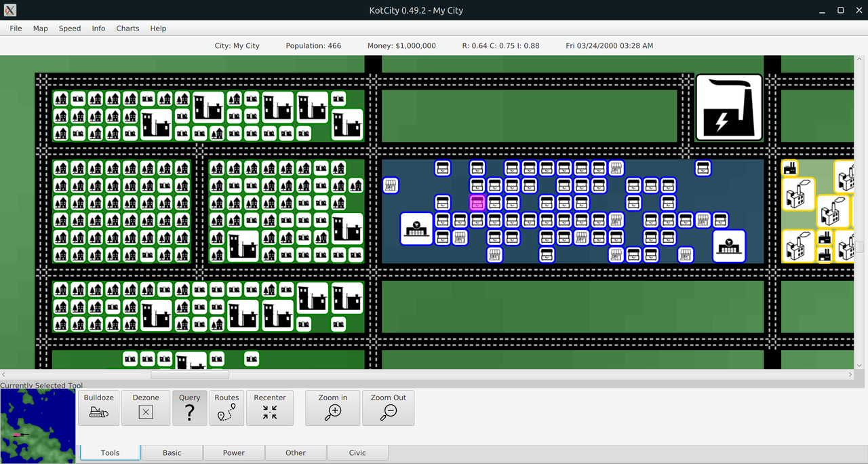Screen dimensions: 868x464
Task: Click the R: 0.64 C: 0.75 I: 0.88 demand text
Action: (500, 45)
